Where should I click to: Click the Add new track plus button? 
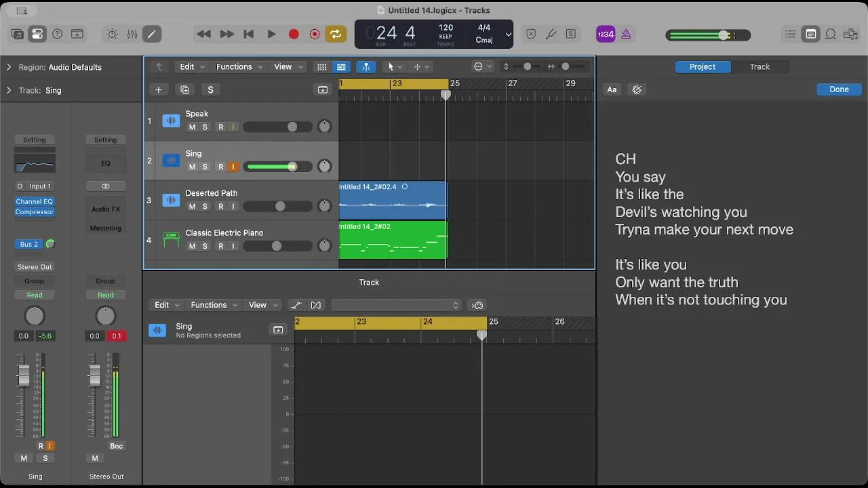(x=159, y=89)
